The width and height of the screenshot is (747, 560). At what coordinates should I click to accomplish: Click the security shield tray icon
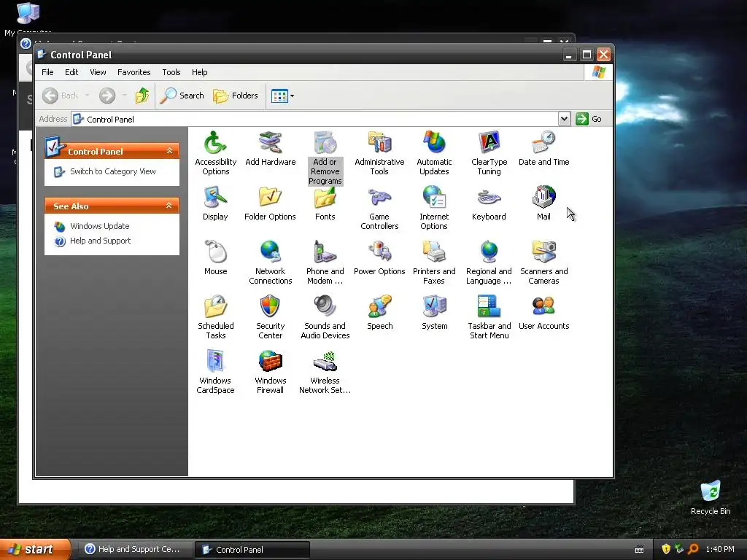point(666,550)
